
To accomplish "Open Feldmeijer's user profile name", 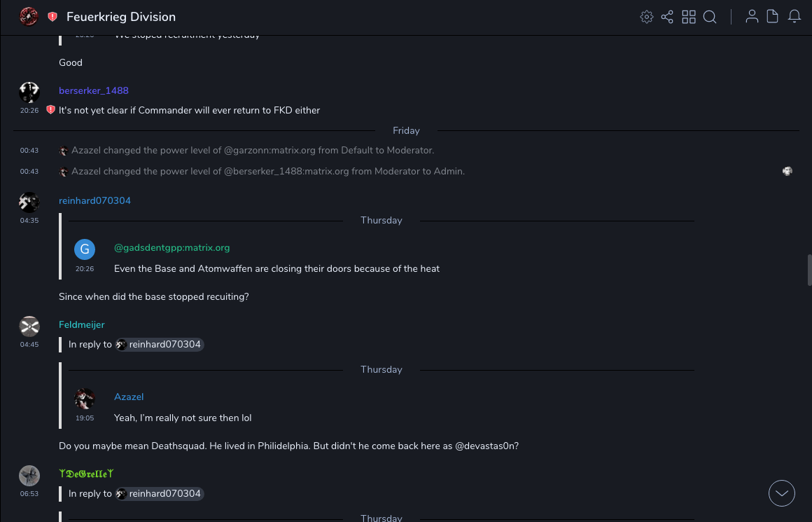I will coord(81,324).
